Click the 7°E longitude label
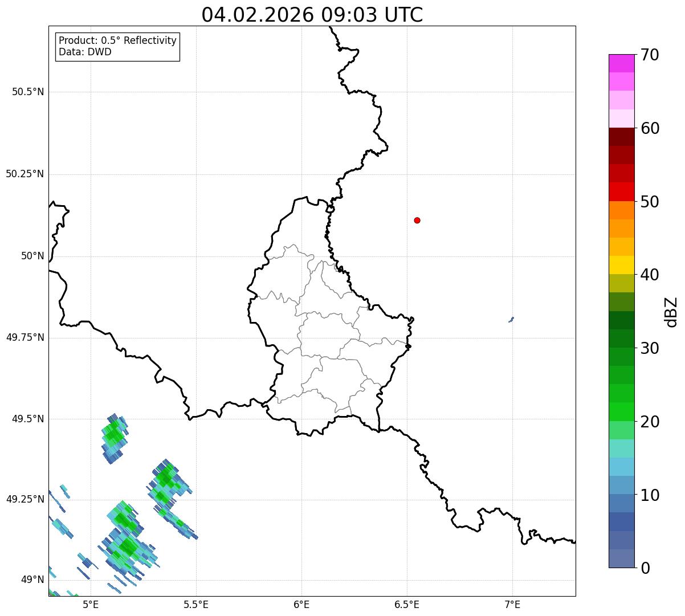Viewport: 685px width, 616px height. click(x=512, y=605)
